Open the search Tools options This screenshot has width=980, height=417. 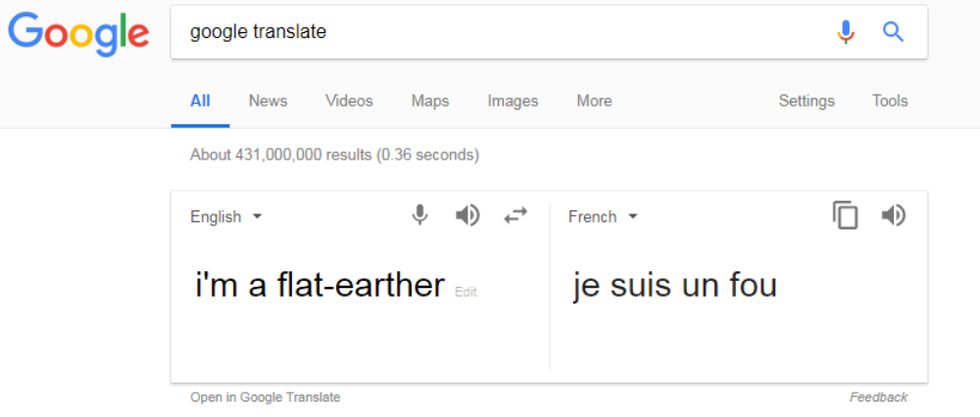pyautogui.click(x=890, y=101)
